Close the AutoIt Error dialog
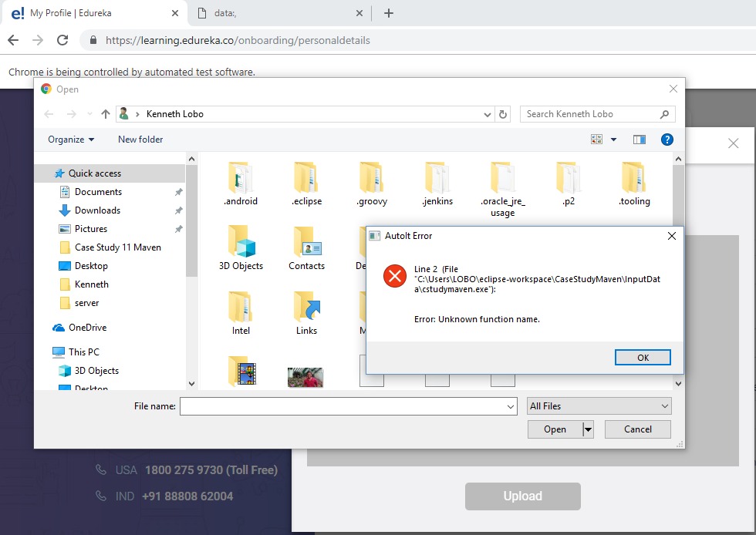This screenshot has width=756, height=535. [672, 236]
